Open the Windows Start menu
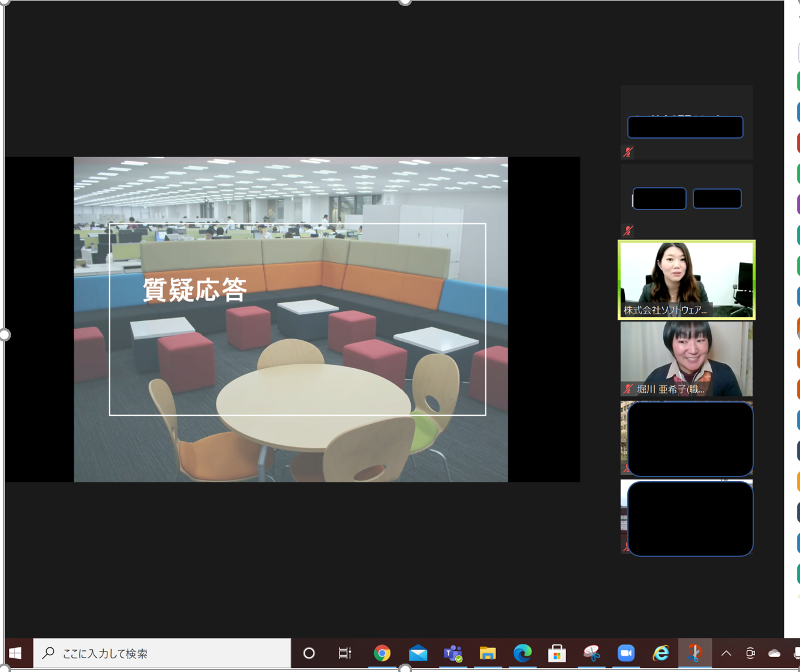Screen dimensions: 800x672 click(x=16, y=653)
